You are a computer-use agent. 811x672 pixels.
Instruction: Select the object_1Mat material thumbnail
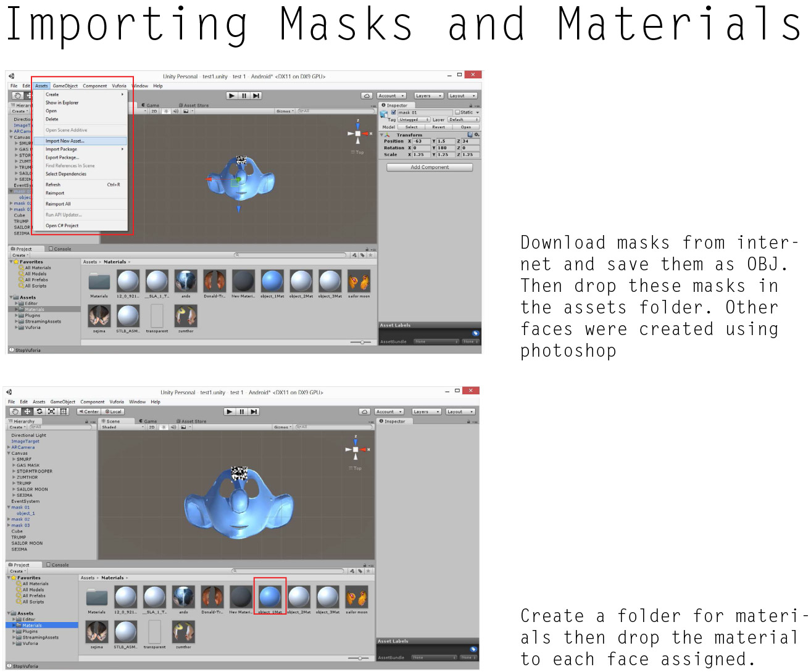[x=270, y=597]
